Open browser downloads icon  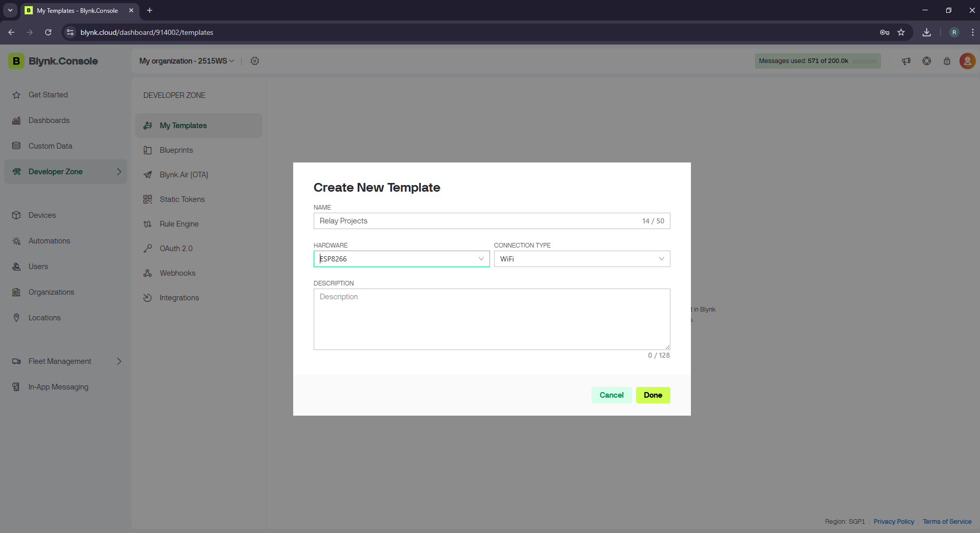pyautogui.click(x=927, y=32)
